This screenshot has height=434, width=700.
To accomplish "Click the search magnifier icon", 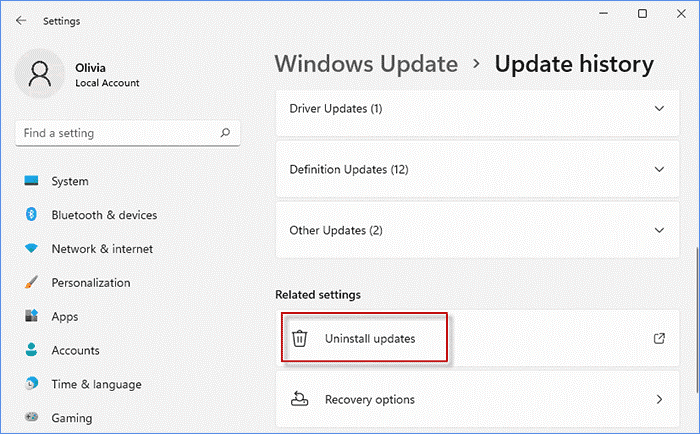I will tap(227, 133).
